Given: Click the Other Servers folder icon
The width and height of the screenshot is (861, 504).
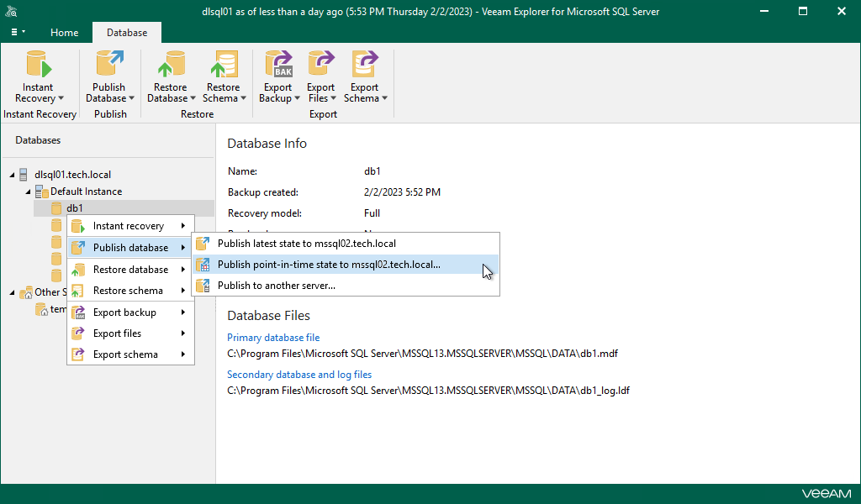Looking at the screenshot, I should (x=26, y=292).
